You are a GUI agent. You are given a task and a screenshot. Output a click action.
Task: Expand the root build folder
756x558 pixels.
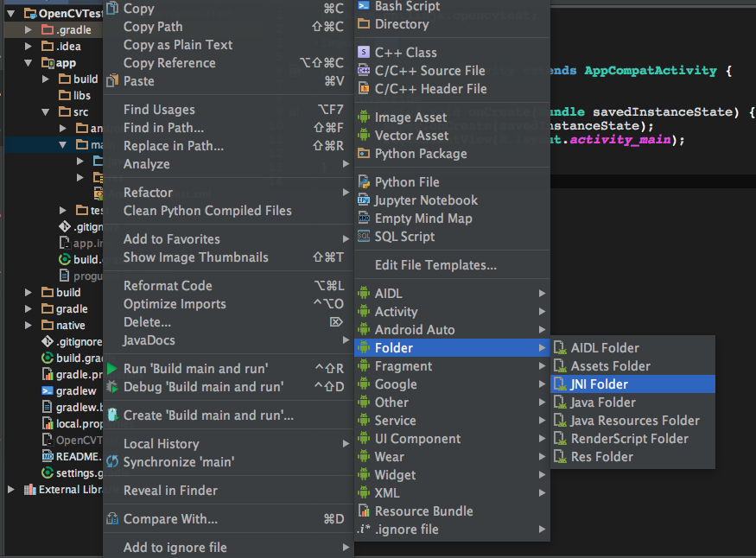coord(28,293)
